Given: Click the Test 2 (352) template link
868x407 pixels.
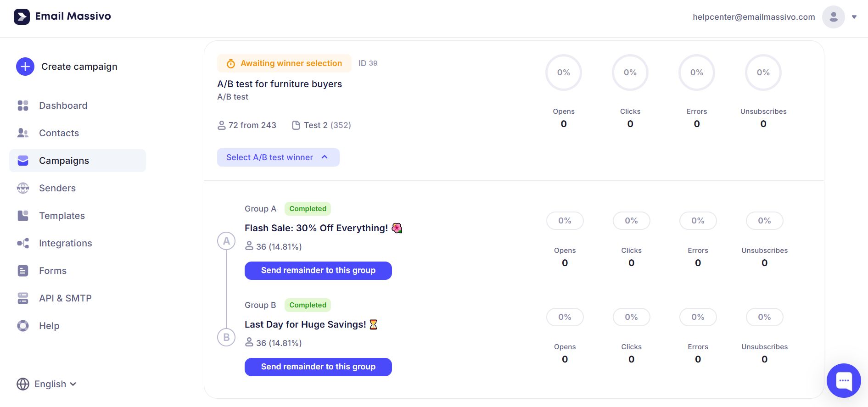Looking at the screenshot, I should [326, 125].
